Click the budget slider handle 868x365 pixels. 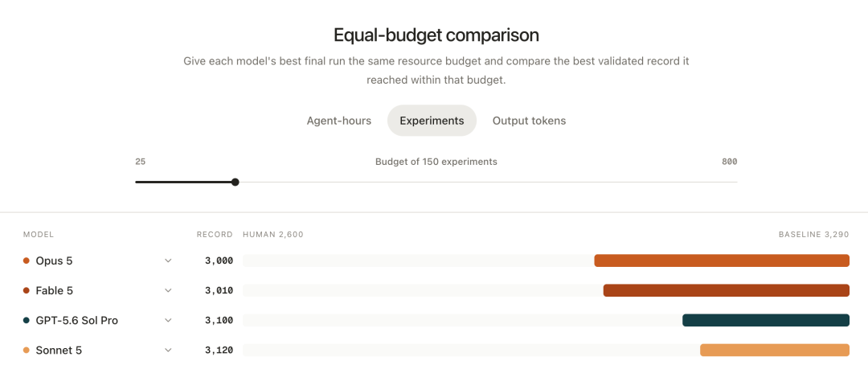coord(235,182)
